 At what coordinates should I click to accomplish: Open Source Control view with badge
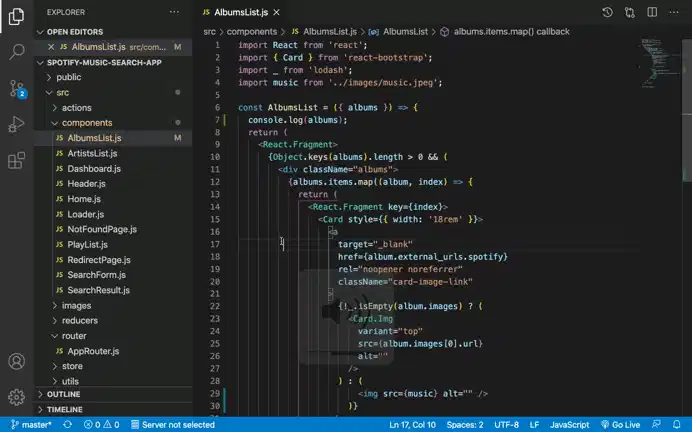17,89
